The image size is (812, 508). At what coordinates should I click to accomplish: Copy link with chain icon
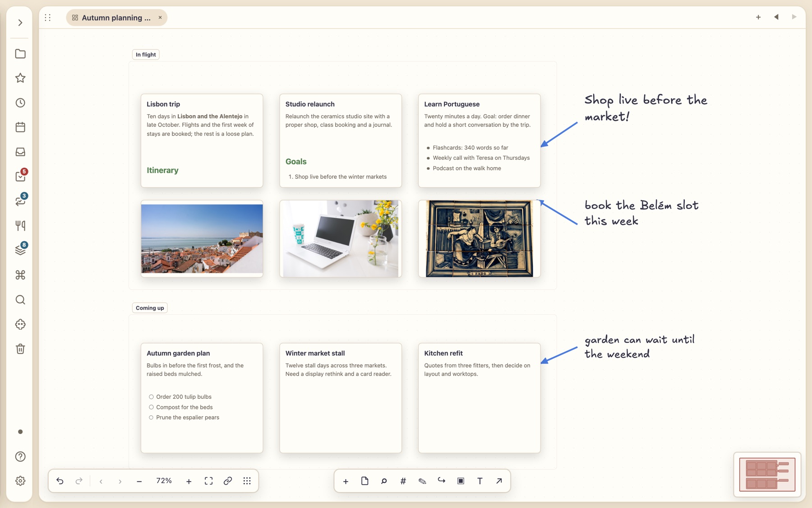pos(228,481)
